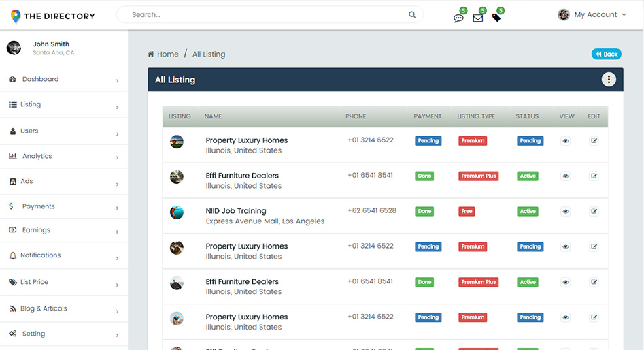
Task: Click the NIID Job Training thumbnail
Action: coord(177,212)
